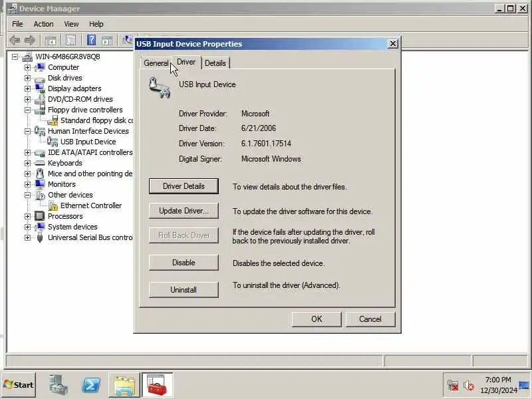Image resolution: width=532 pixels, height=399 pixels.
Task: Expand the Computer node
Action: coord(27,67)
